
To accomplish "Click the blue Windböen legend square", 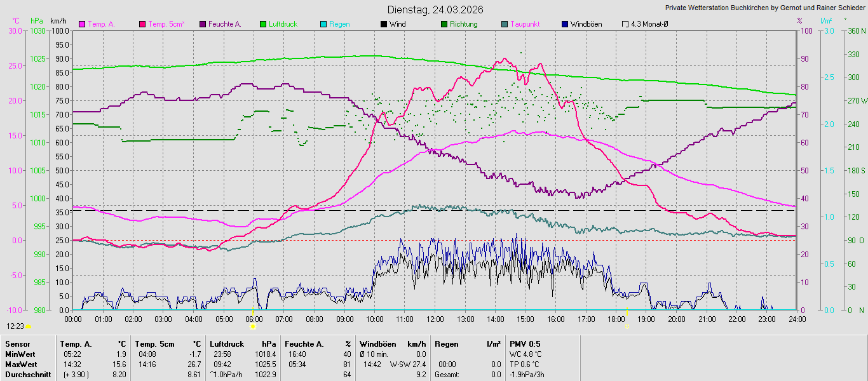I will pyautogui.click(x=565, y=24).
